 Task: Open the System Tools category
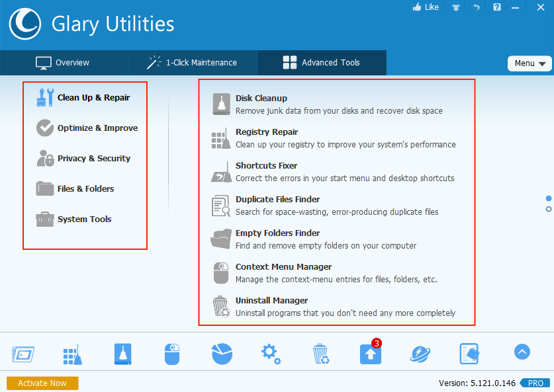(73, 219)
